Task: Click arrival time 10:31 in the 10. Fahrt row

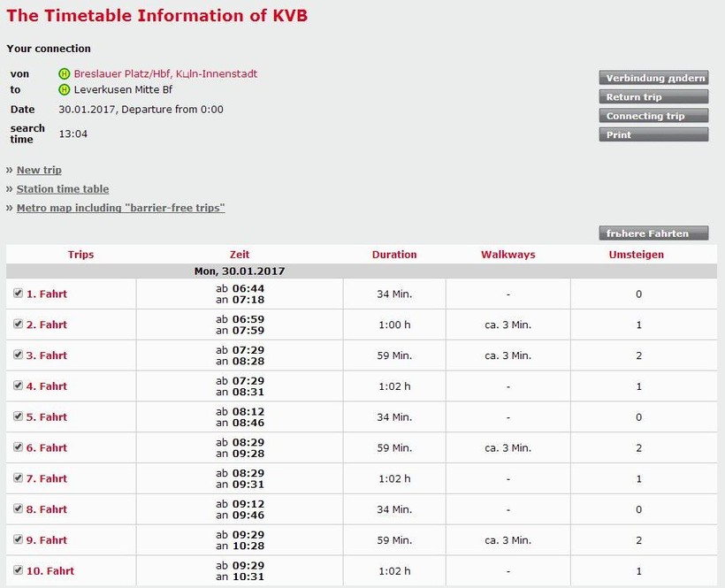Action: pos(248,577)
